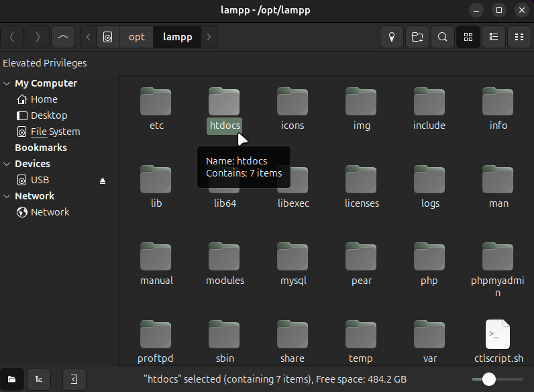
Task: Select the share folder
Action: (x=292, y=342)
